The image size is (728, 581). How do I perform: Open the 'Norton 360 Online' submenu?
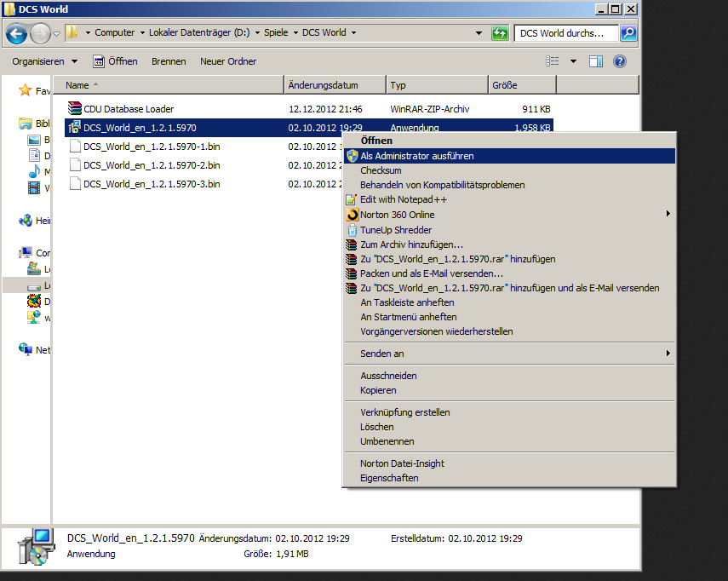point(509,215)
